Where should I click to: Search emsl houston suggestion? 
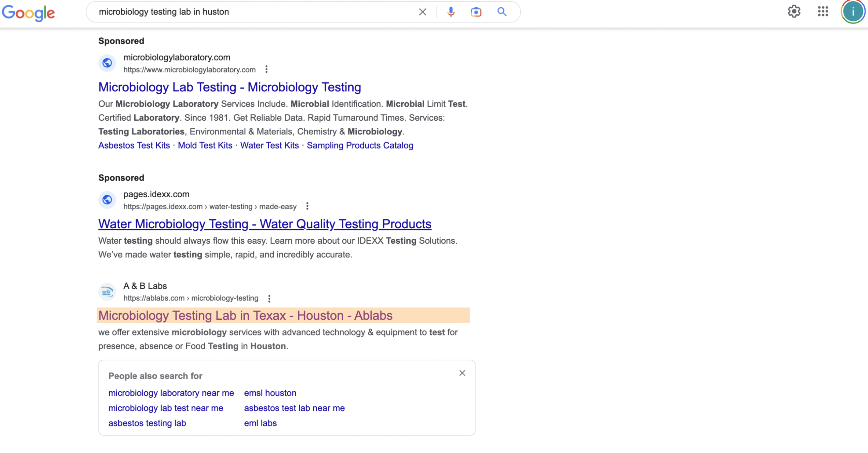[270, 393]
